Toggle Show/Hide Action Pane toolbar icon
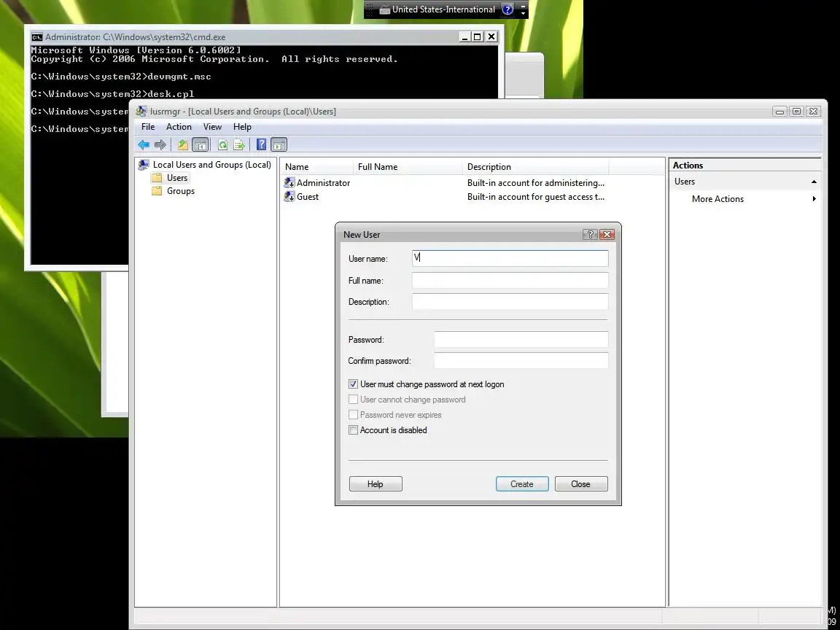Image resolution: width=840 pixels, height=630 pixels. click(279, 144)
